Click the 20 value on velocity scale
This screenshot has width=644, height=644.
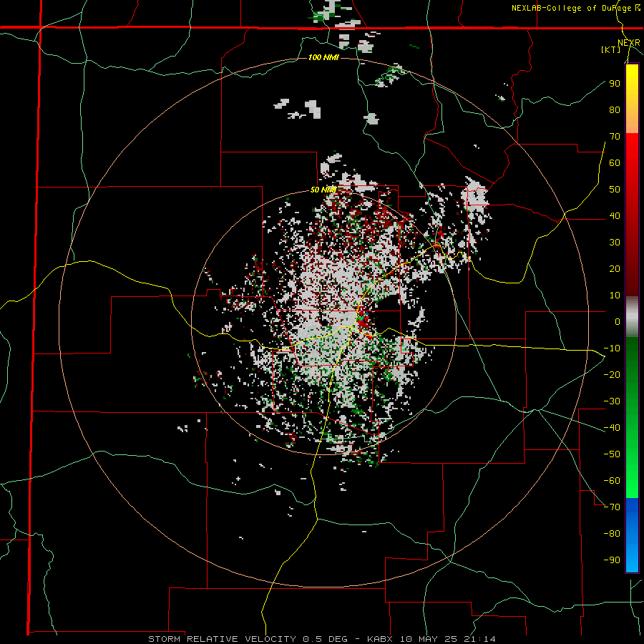pyautogui.click(x=615, y=268)
